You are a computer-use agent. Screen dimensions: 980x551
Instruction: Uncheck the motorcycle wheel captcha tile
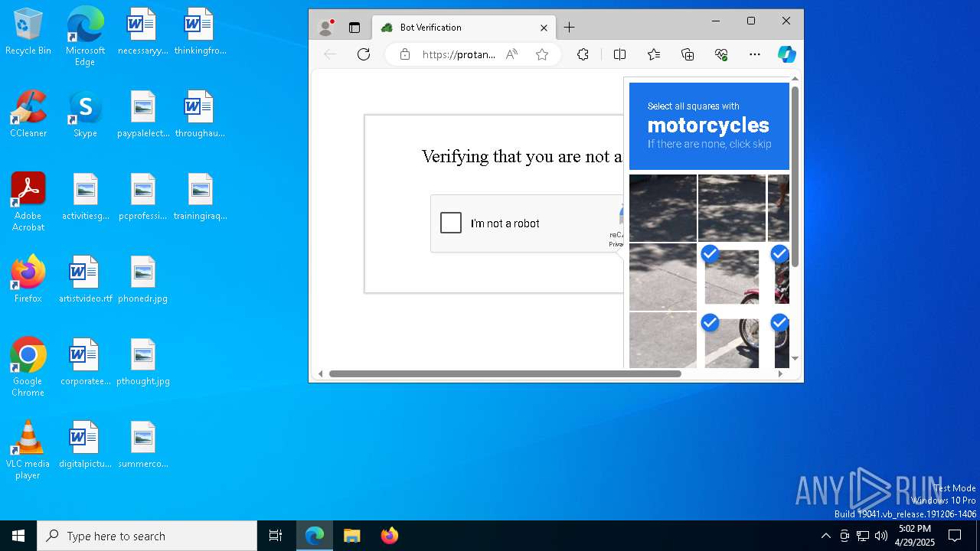pos(732,341)
